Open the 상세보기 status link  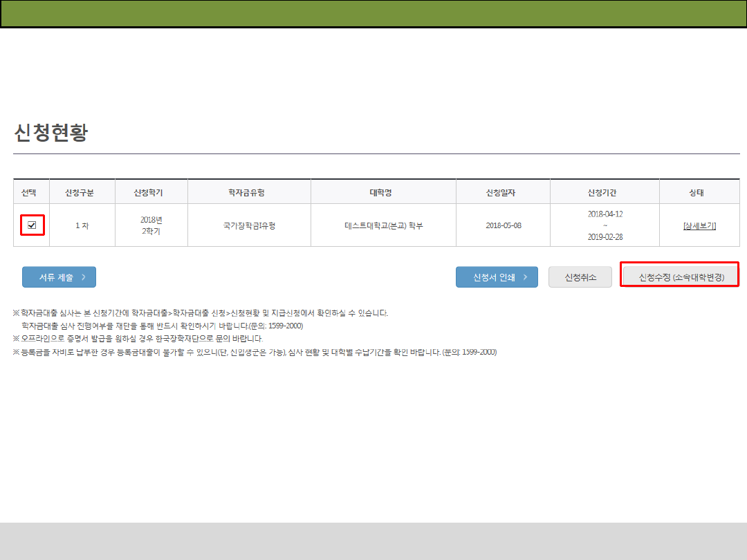(699, 225)
